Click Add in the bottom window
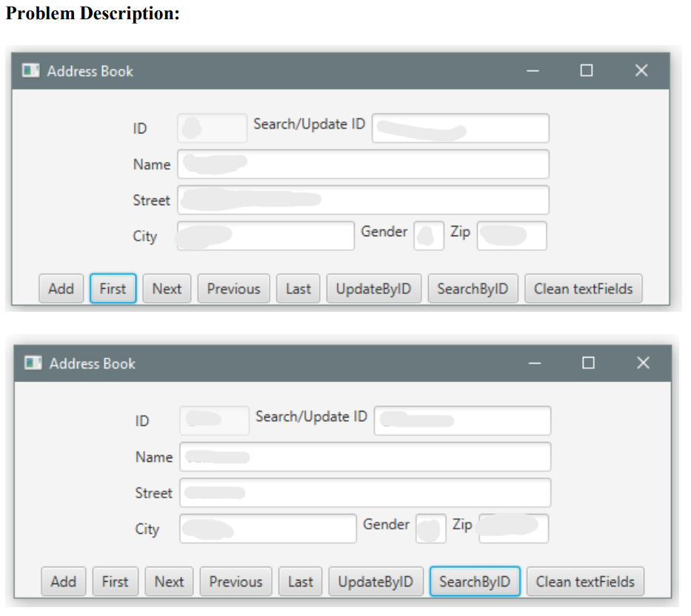This screenshot has height=616, width=691. [63, 581]
